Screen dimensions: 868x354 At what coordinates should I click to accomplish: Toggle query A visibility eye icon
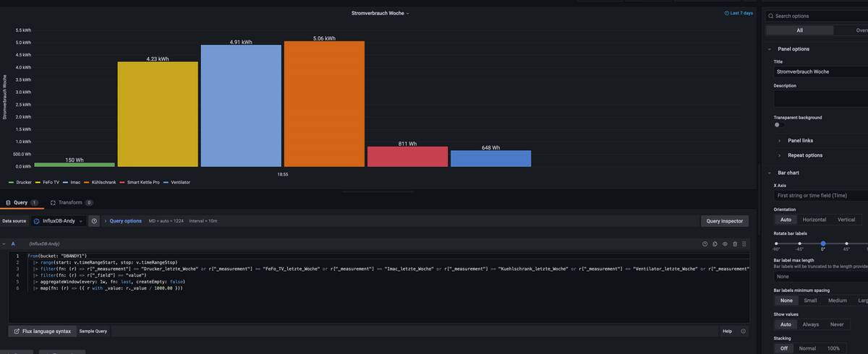[725, 244]
